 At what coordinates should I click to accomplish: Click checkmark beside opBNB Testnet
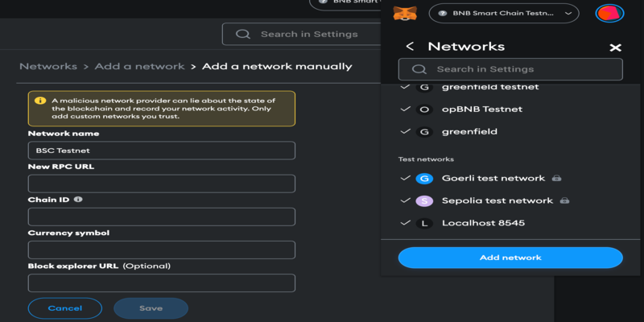pos(405,109)
